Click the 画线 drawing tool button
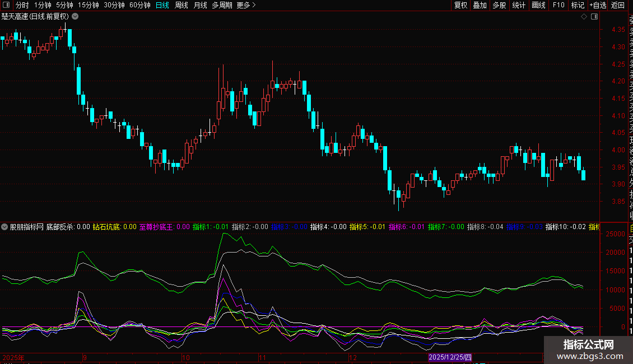 [538, 5]
